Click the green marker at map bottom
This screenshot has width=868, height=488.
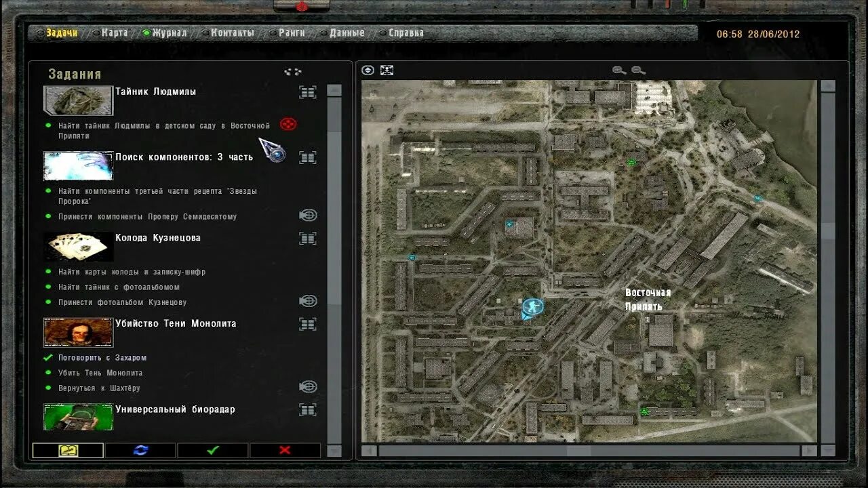[x=644, y=411]
